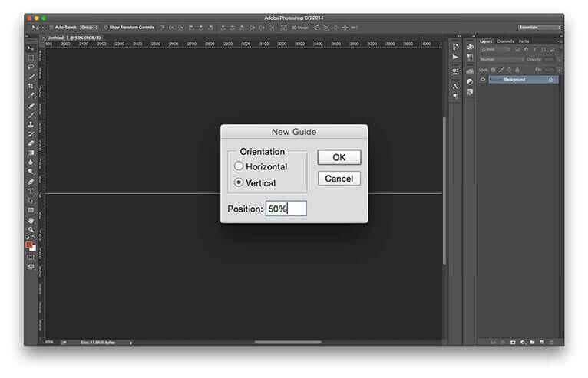Select the Move tool in the toolbox

[31, 48]
